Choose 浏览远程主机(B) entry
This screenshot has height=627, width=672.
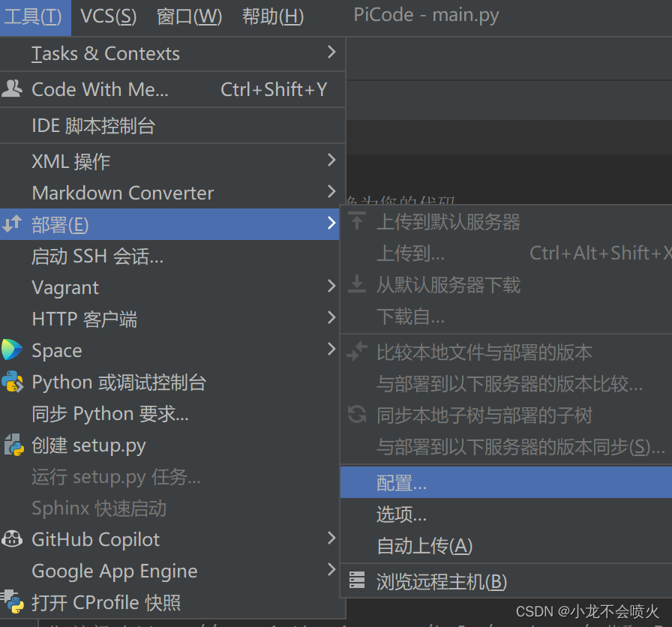tap(506, 581)
